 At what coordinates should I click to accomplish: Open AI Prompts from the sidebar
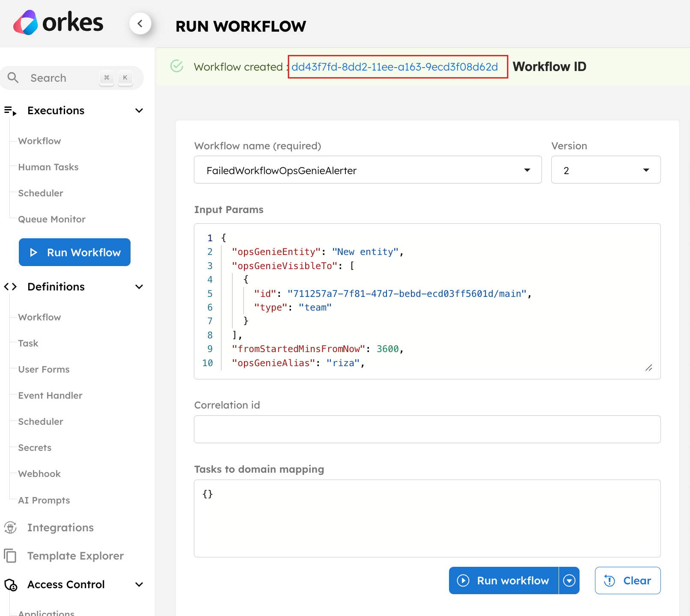tap(44, 500)
